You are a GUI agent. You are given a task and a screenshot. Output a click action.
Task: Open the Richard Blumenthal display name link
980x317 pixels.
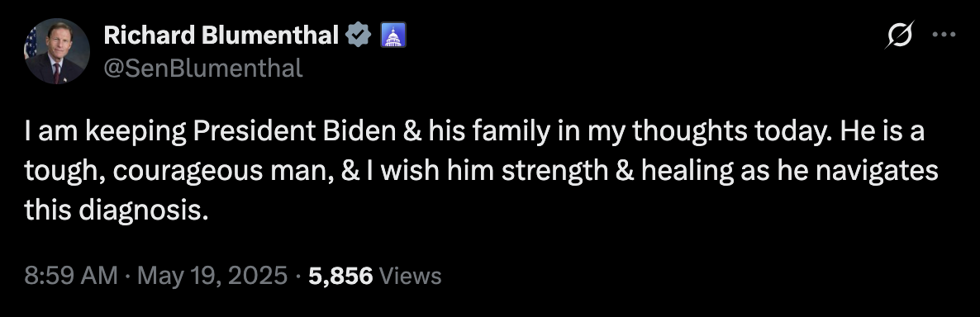tap(221, 35)
